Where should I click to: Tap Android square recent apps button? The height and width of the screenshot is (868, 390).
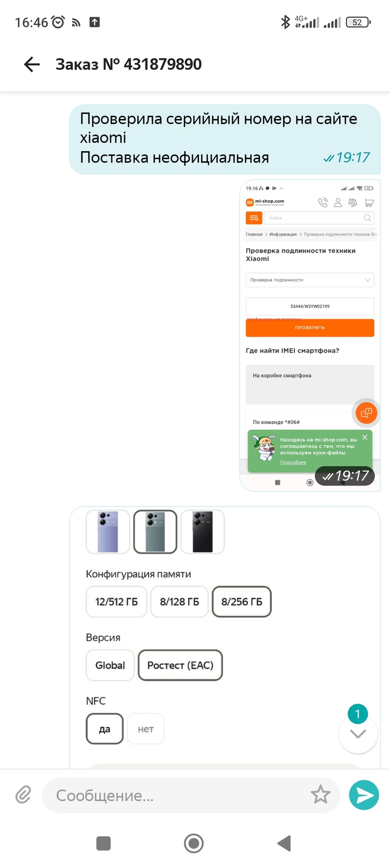pos(103,843)
